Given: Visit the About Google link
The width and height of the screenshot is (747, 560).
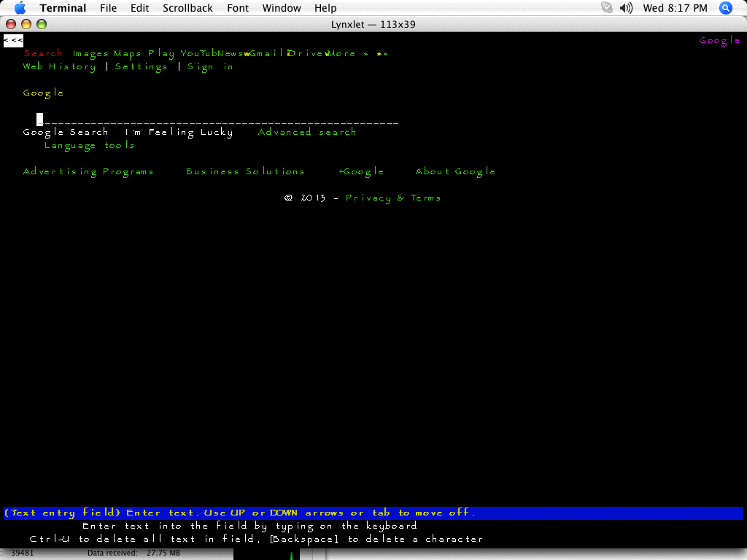Looking at the screenshot, I should click(x=455, y=171).
